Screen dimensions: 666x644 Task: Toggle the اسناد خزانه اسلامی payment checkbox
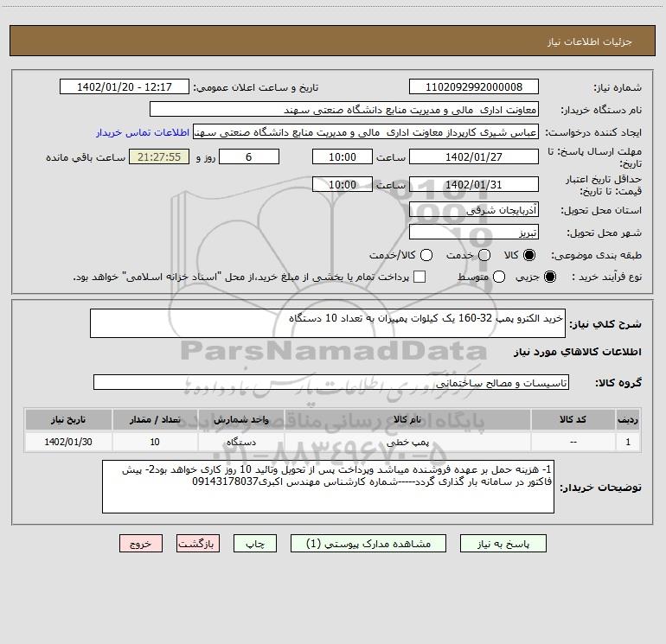click(x=419, y=277)
